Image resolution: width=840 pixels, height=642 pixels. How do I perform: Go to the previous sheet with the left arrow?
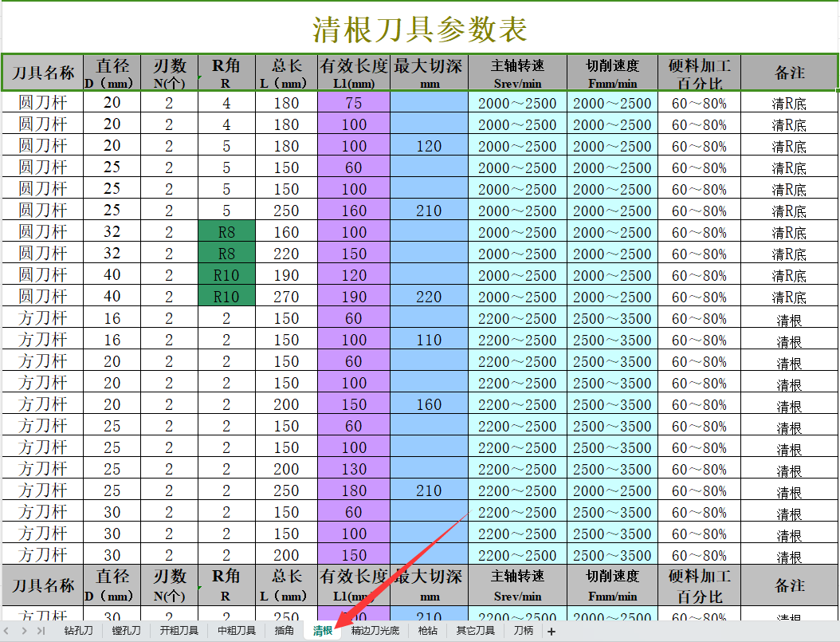click(x=6, y=631)
